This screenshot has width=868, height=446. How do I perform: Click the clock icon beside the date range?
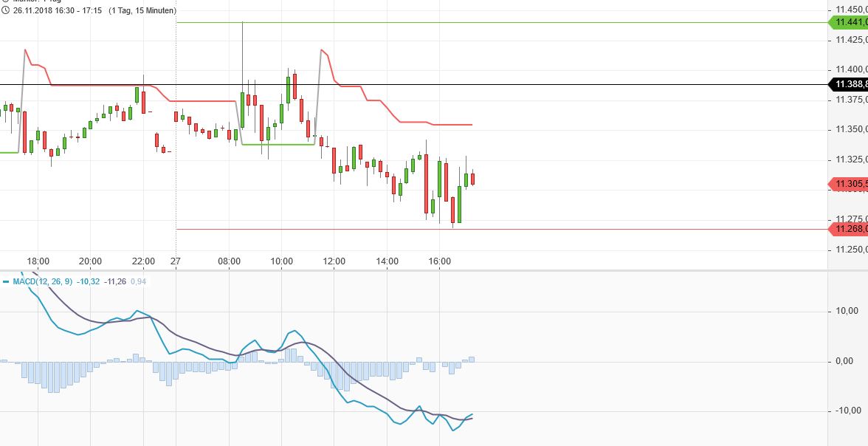tap(6, 10)
